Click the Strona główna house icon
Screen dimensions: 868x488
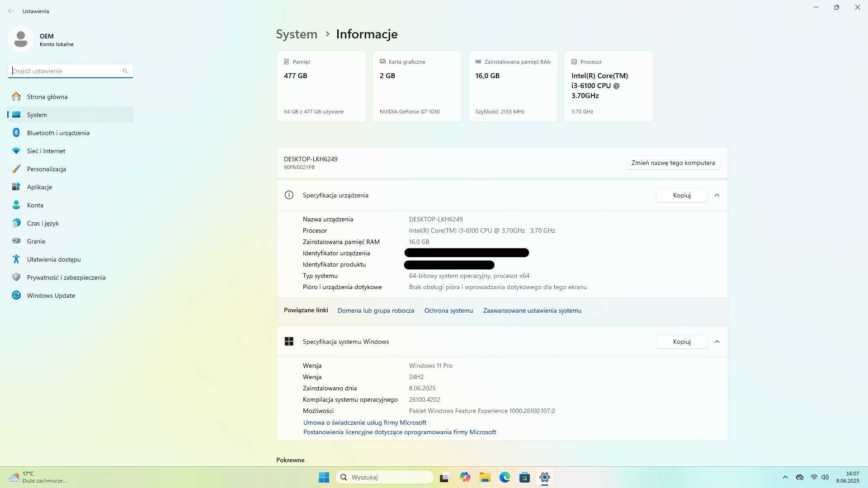(x=16, y=96)
